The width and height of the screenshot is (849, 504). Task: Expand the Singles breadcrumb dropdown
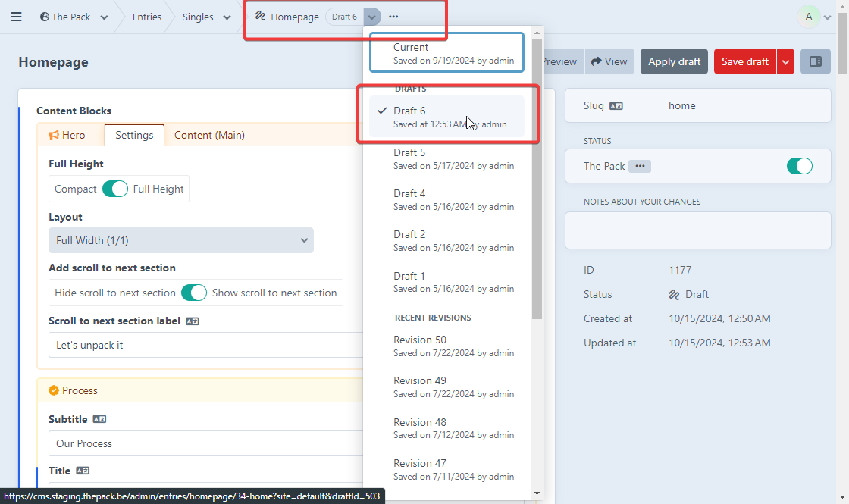click(227, 17)
